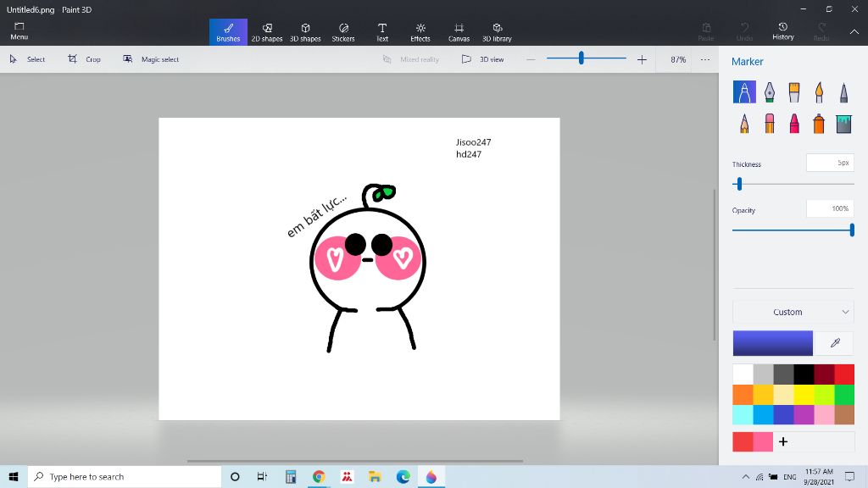The image size is (868, 488).
Task: Open the three-dots more options menu
Action: coord(704,59)
